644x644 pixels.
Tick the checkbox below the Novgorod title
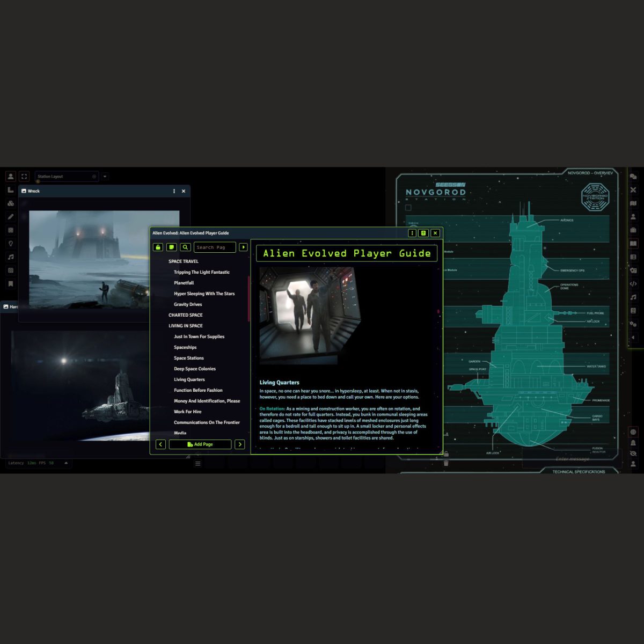click(x=408, y=208)
